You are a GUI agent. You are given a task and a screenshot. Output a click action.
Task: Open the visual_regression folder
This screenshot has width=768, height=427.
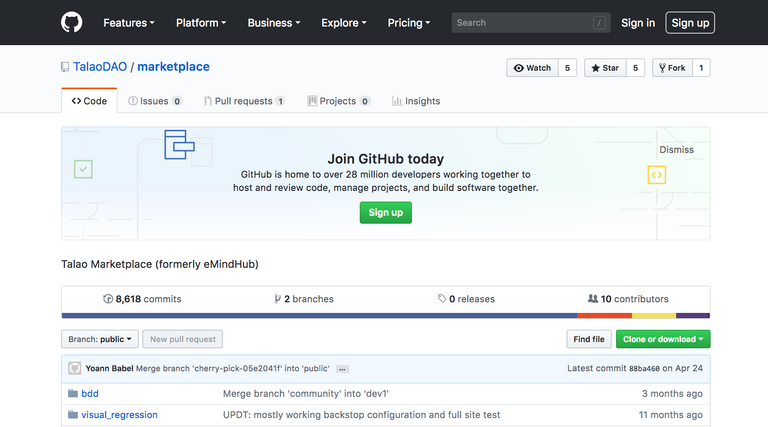[120, 415]
